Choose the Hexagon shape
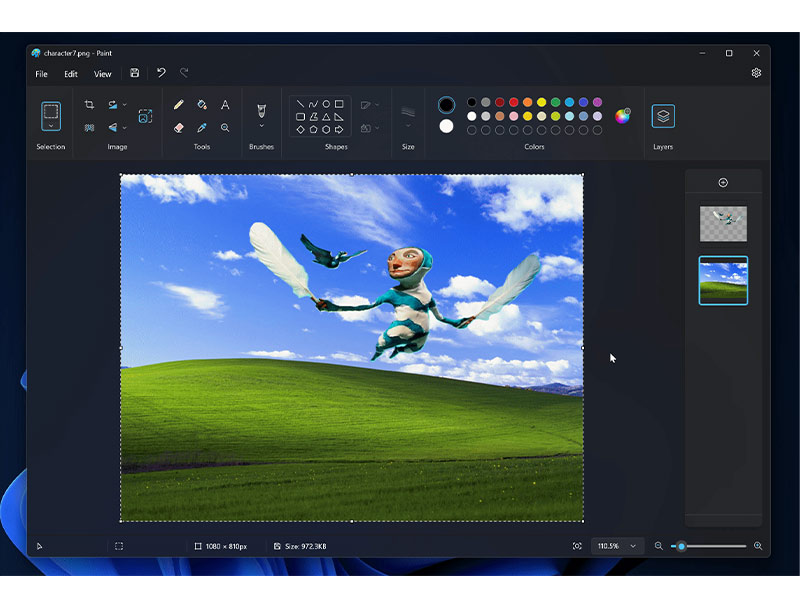This screenshot has width=800, height=600. point(326,130)
